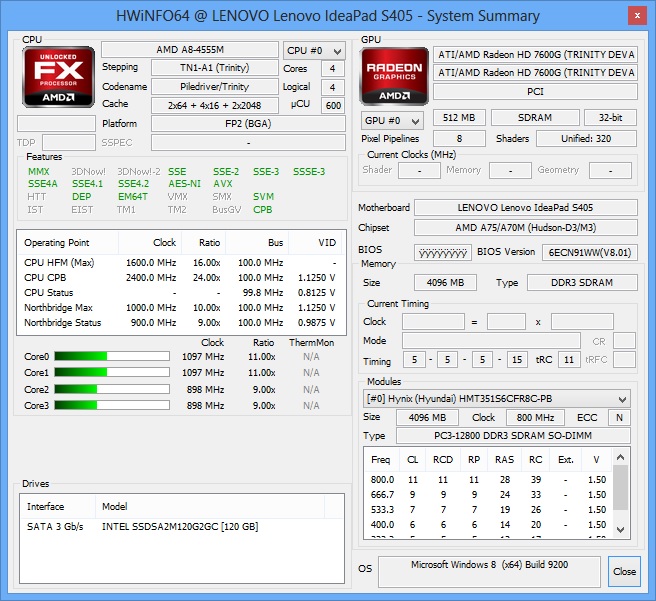This screenshot has width=656, height=601.
Task: Click the timings table scroll up arrow
Action: (620, 457)
